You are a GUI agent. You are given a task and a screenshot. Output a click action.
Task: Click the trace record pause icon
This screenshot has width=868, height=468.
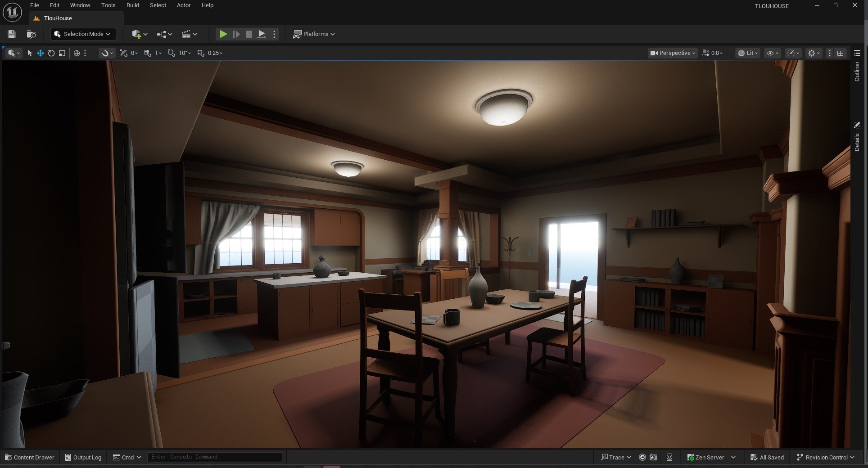click(642, 457)
